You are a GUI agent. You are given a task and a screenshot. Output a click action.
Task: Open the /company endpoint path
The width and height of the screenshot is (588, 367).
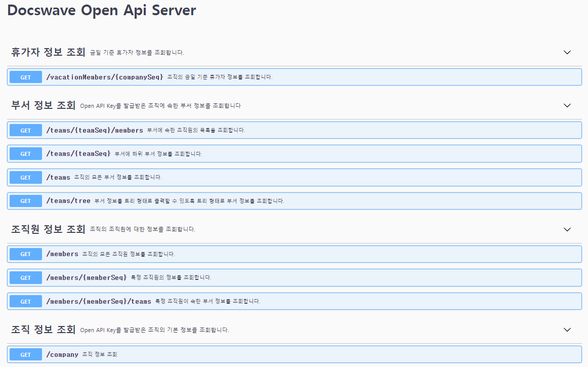pos(62,355)
